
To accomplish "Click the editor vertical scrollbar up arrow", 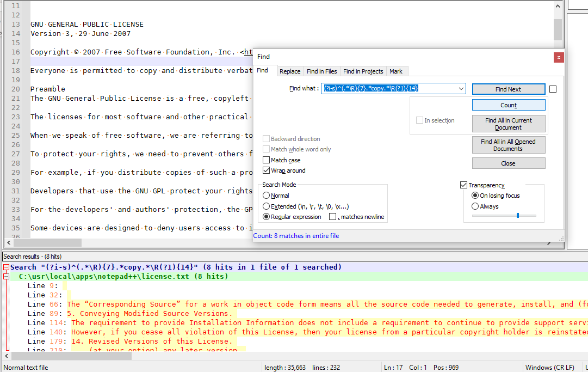I will pos(558,6).
